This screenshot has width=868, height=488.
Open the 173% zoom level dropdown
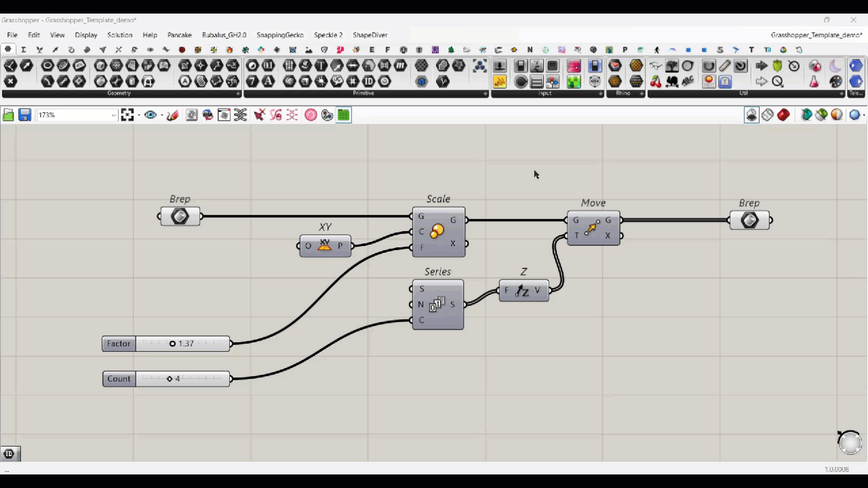coord(113,115)
